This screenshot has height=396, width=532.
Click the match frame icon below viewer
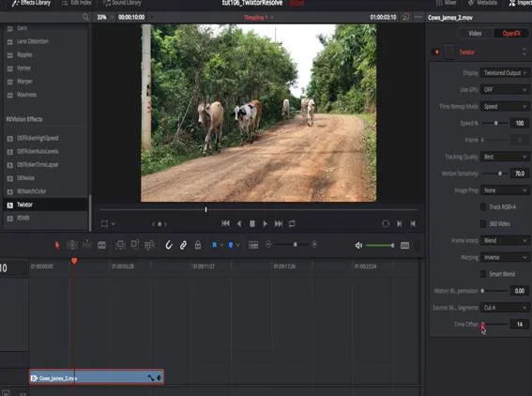[x=386, y=223]
